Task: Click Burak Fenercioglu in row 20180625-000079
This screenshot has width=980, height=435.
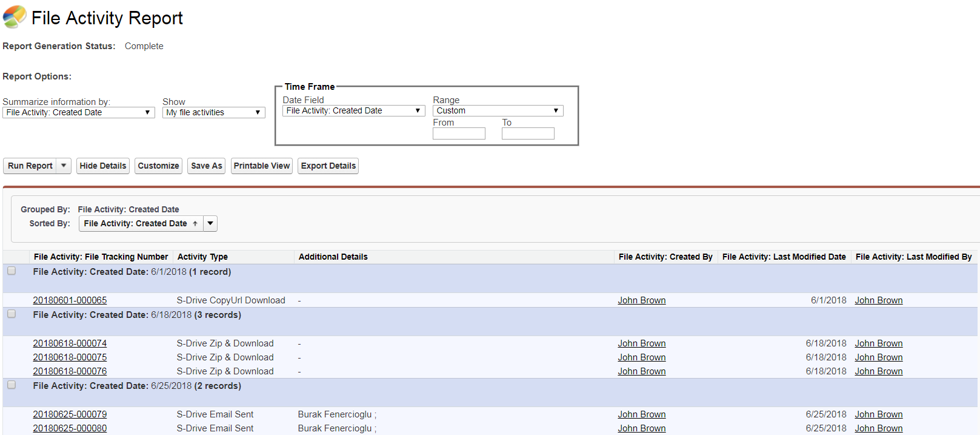Action: [x=337, y=414]
